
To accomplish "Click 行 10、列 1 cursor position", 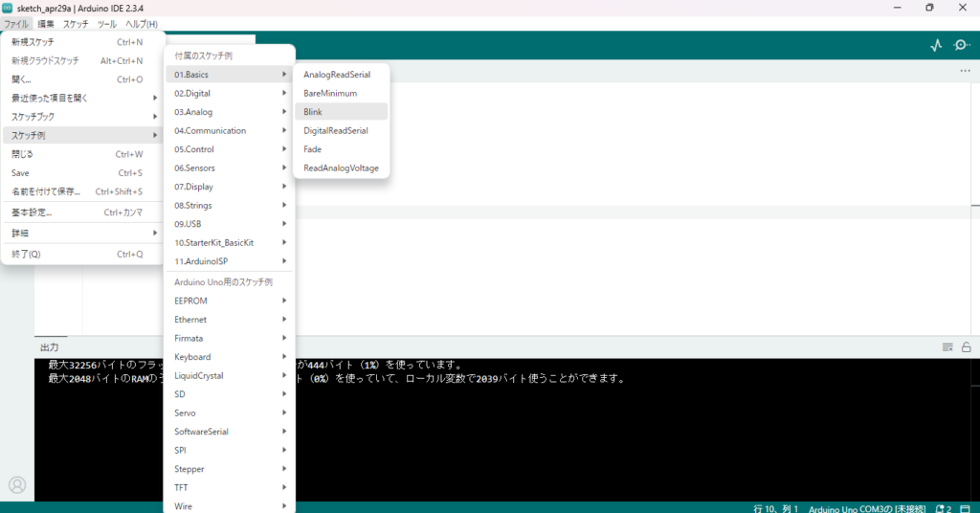I will [x=775, y=508].
